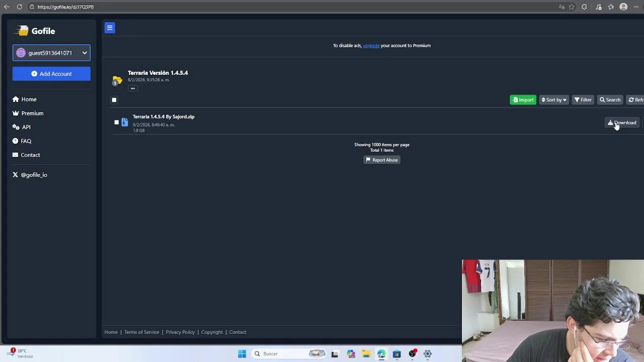
Task: Switch to Microsoft Edge on the taskbar
Action: 381,354
